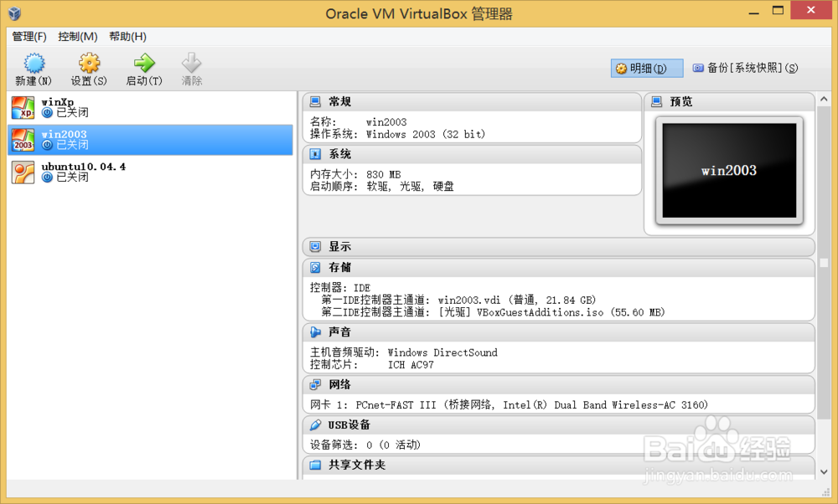Image resolution: width=838 pixels, height=504 pixels.
Task: Click power state icon under ubuntu10.04.4
Action: [47, 177]
